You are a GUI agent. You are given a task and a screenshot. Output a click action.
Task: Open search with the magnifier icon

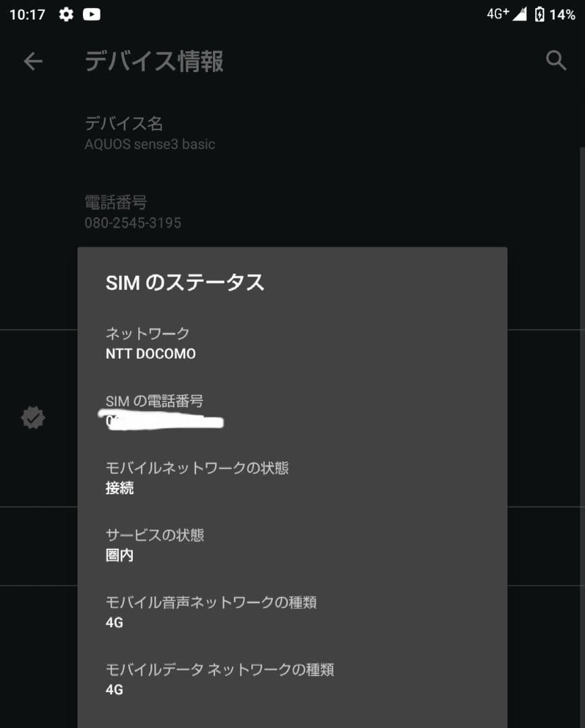coord(555,61)
